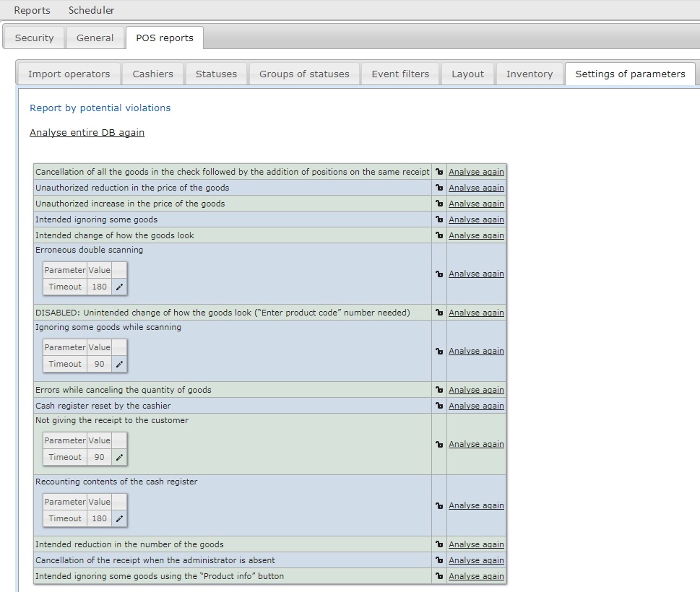The height and width of the screenshot is (592, 700).
Task: Toggle lock on Erroneous double scanning row
Action: coord(439,274)
